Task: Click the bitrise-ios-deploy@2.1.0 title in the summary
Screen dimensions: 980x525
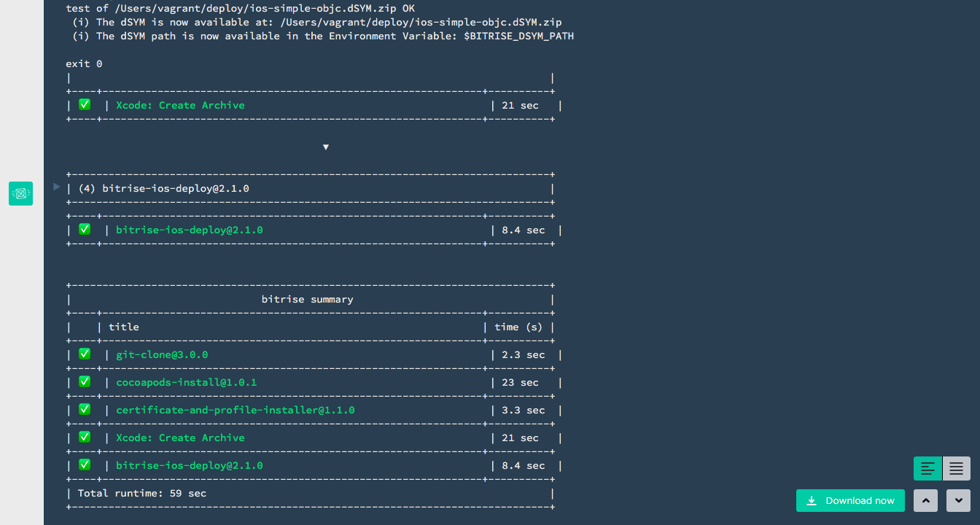Action: (190, 466)
